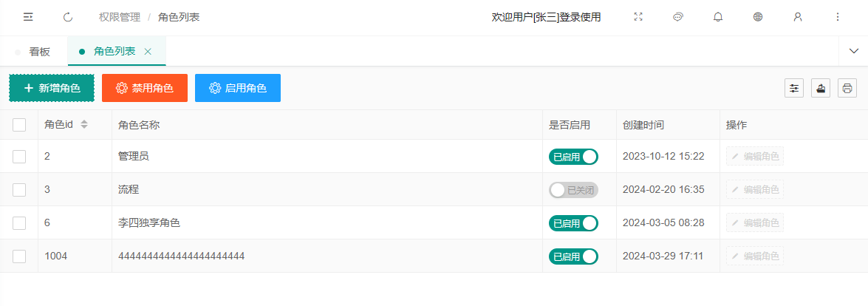
Task: Select the checkbox for role 1004
Action: (x=19, y=256)
